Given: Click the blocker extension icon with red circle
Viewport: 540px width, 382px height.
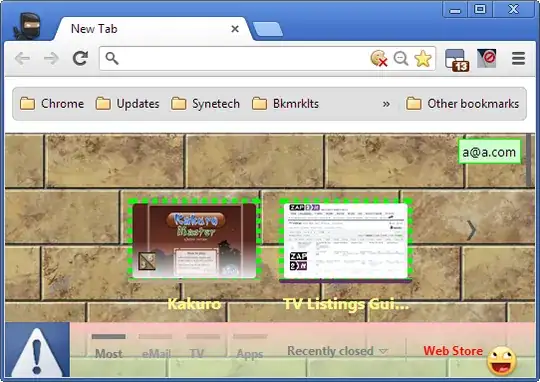Looking at the screenshot, I should coord(487,58).
